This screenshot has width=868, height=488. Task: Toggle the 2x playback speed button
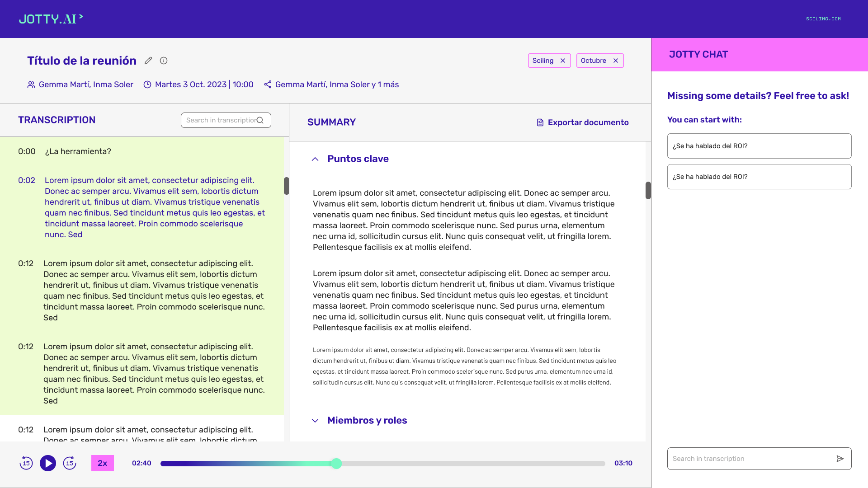(103, 463)
